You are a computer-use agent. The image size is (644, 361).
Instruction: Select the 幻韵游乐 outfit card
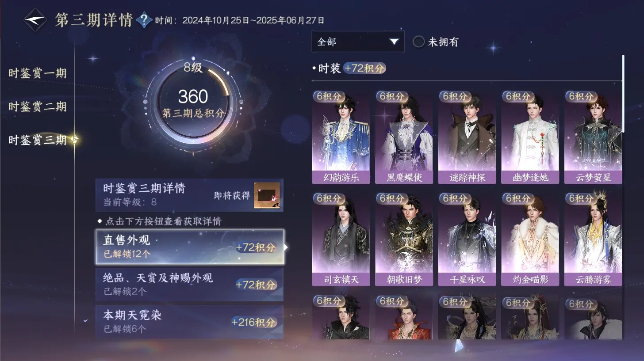coord(341,137)
